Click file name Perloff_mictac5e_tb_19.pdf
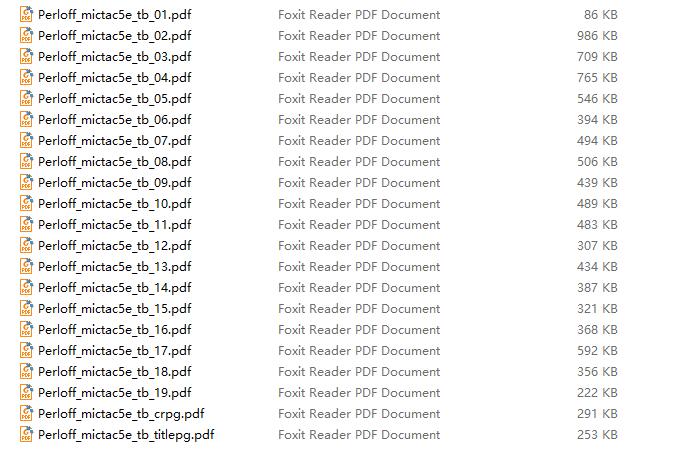This screenshot has width=681, height=476. (x=115, y=393)
